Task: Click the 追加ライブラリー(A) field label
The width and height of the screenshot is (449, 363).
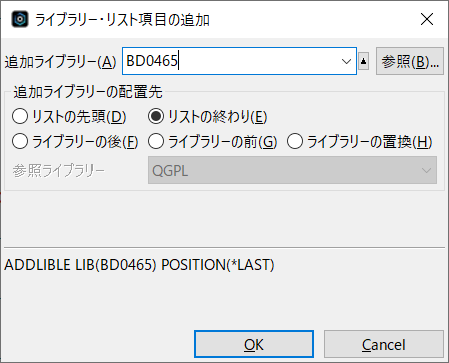Action: coord(60,62)
